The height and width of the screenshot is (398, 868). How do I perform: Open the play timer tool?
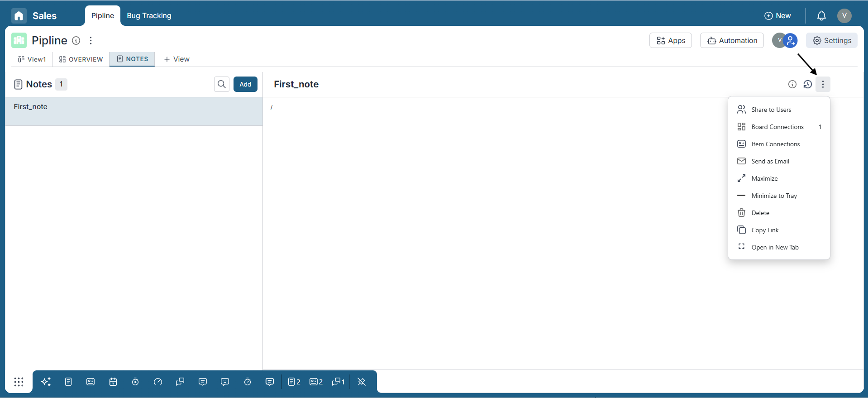(x=135, y=382)
